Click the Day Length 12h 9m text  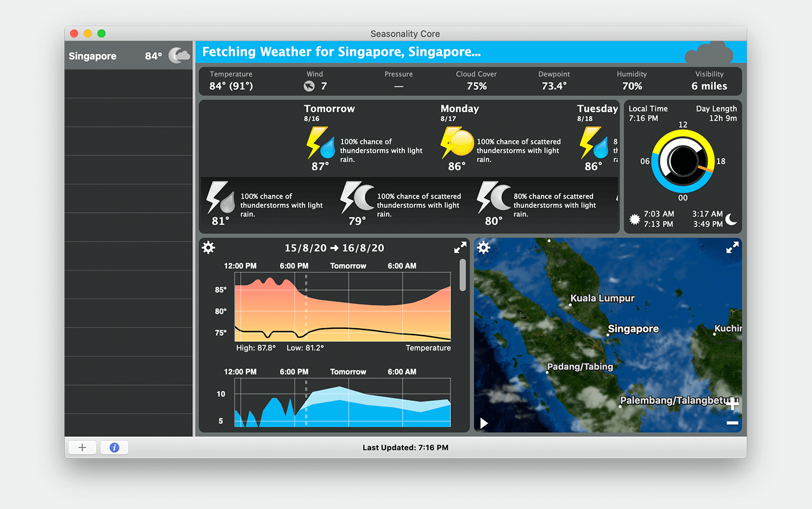point(717,113)
